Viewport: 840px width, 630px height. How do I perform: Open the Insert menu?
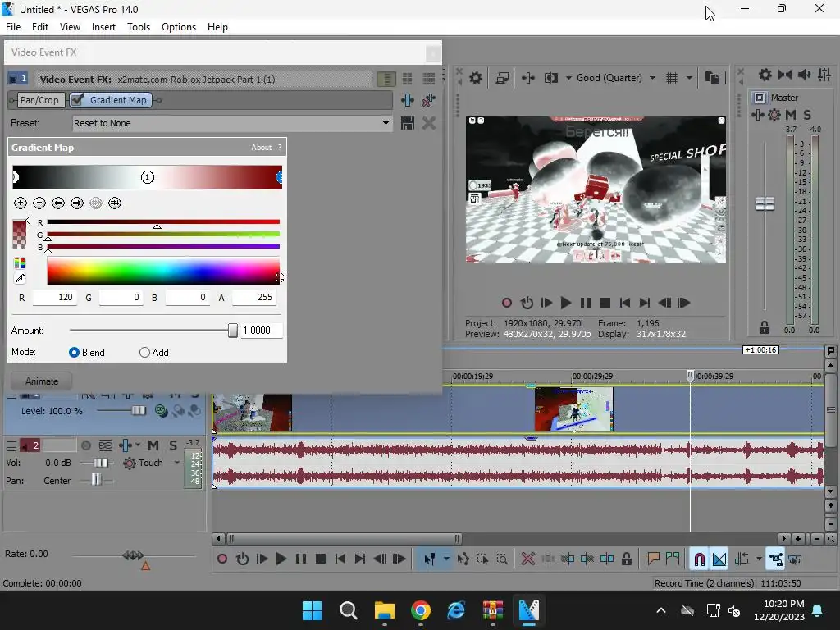pyautogui.click(x=103, y=27)
